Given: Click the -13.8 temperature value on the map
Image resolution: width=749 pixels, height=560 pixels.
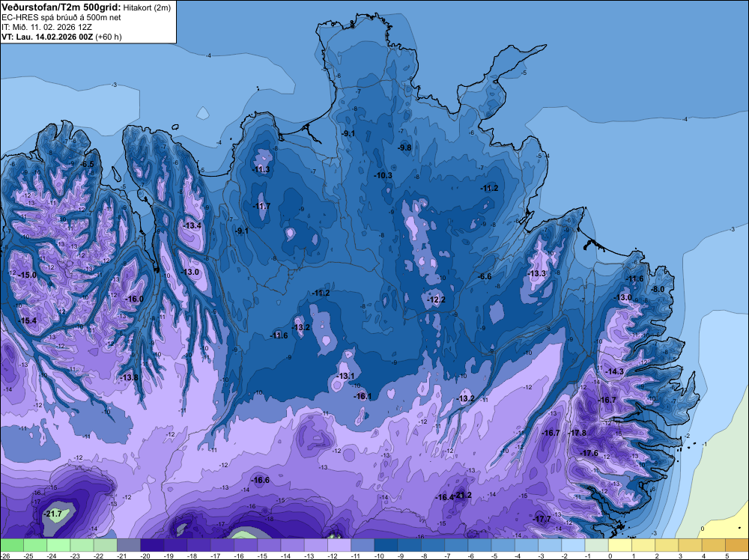Looking at the screenshot, I should 129,377.
